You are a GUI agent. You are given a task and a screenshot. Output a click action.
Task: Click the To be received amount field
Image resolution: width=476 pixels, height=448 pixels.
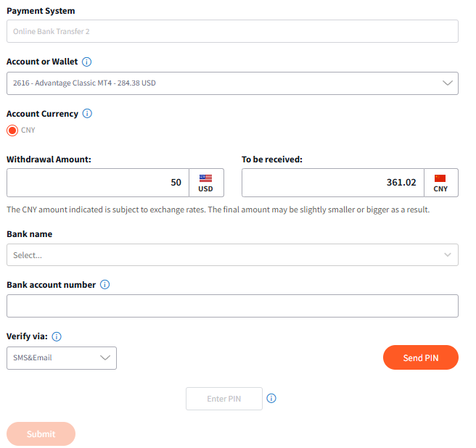(x=333, y=183)
